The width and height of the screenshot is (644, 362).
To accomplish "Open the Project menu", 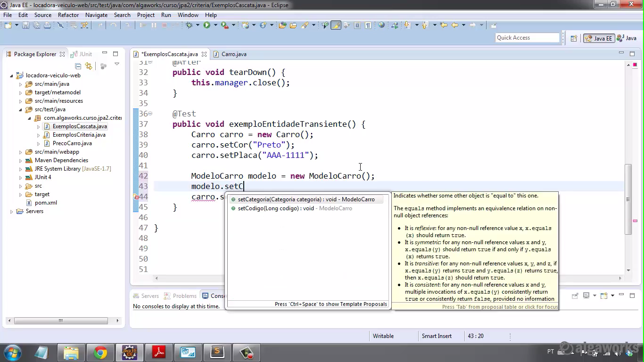I will pyautogui.click(x=146, y=15).
